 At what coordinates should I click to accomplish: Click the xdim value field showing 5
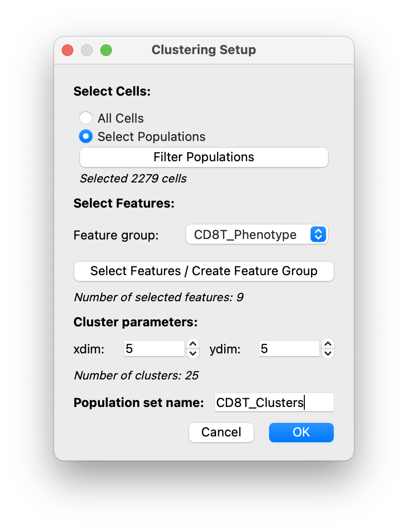pyautogui.click(x=154, y=348)
